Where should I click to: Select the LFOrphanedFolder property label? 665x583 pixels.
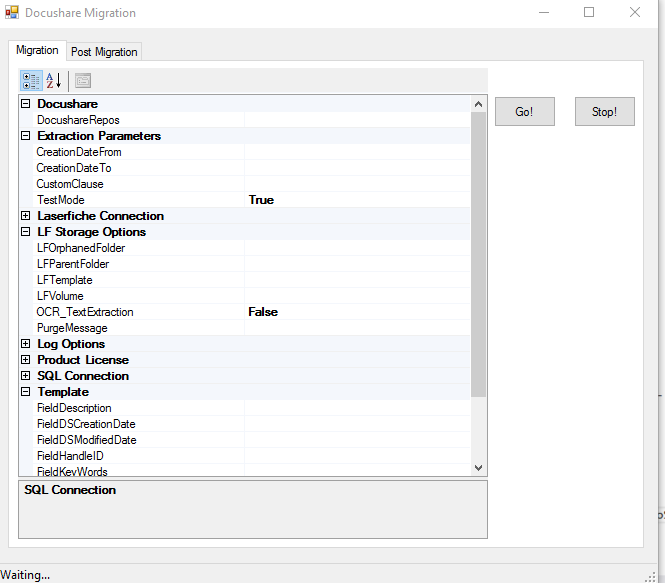pyautogui.click(x=81, y=248)
